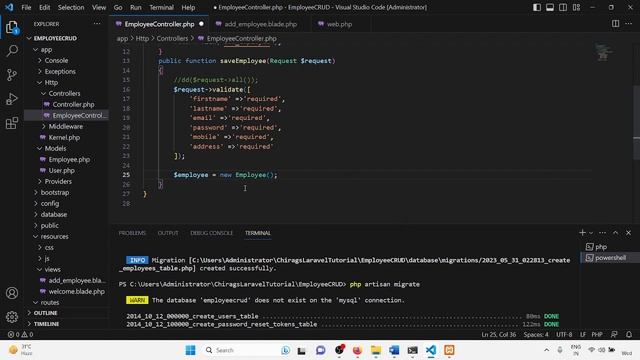The width and height of the screenshot is (640, 360).
Task: Click the feedback icon in status bar
Action: click(x=614, y=334)
